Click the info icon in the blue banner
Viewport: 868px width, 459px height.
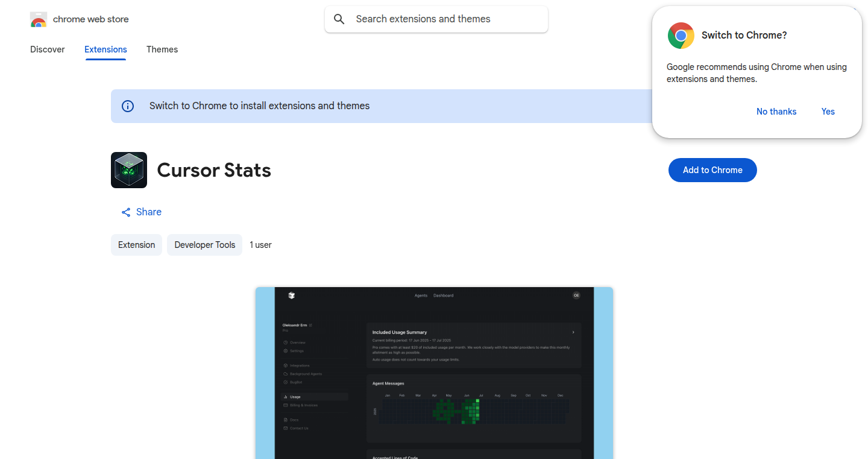coord(128,106)
